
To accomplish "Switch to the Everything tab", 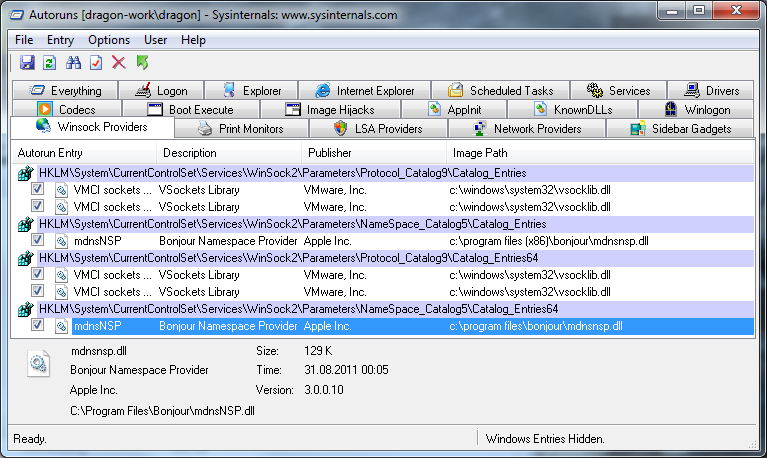I will click(x=65, y=91).
